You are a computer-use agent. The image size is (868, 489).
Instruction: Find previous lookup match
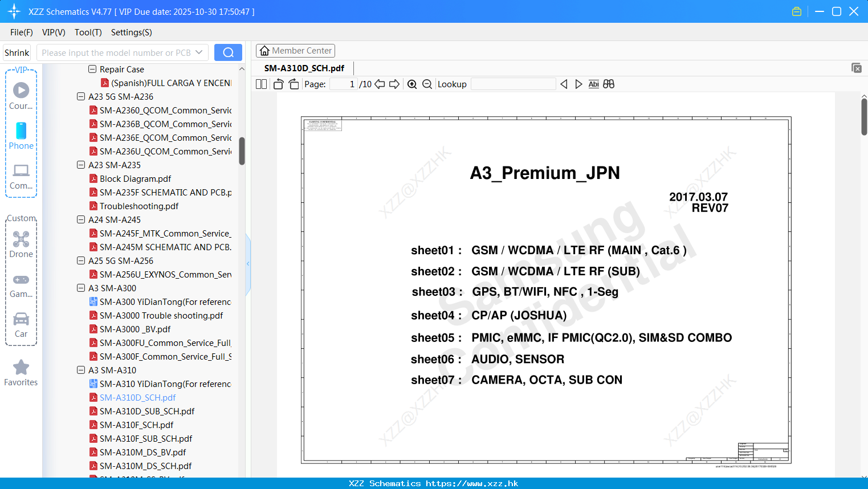[564, 84]
